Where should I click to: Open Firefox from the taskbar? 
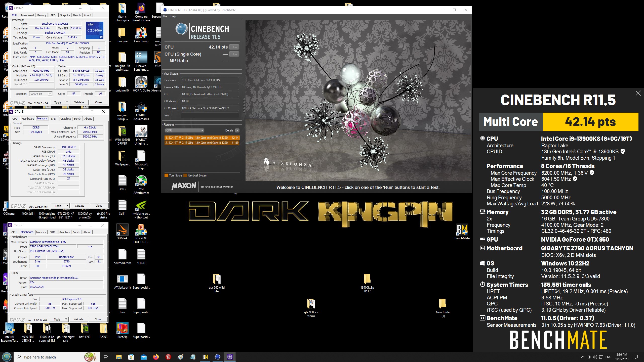point(156,357)
